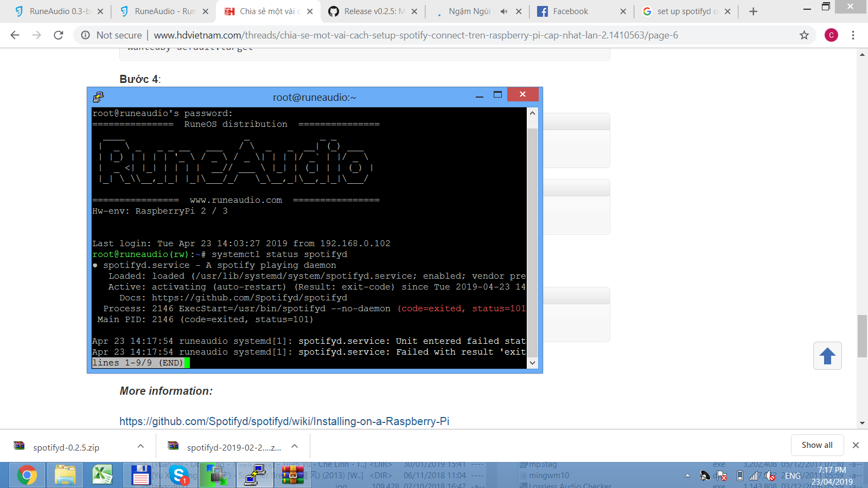Screen dimensions: 868x488
Task: Open the Ngậm Ngùi tab
Action: click(x=470, y=11)
